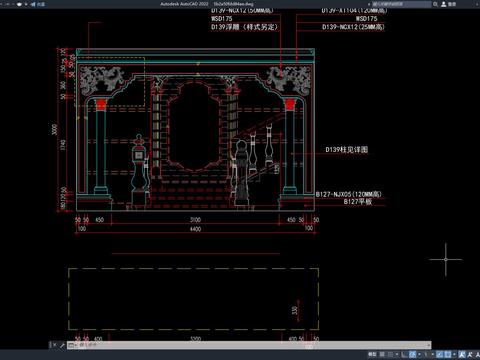
Task: Toggle object snap tracking in status bar
Action: (x=439, y=354)
